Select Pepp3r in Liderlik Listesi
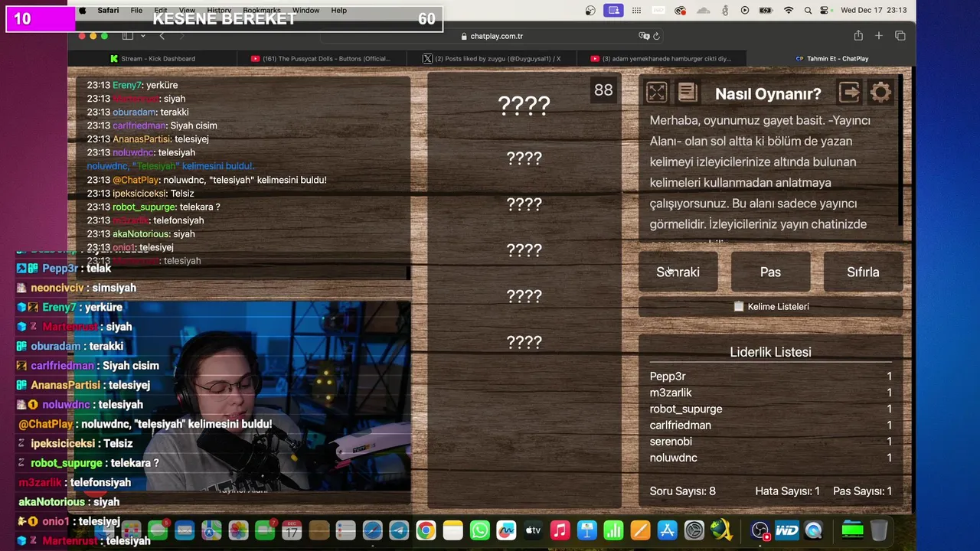 click(770, 376)
